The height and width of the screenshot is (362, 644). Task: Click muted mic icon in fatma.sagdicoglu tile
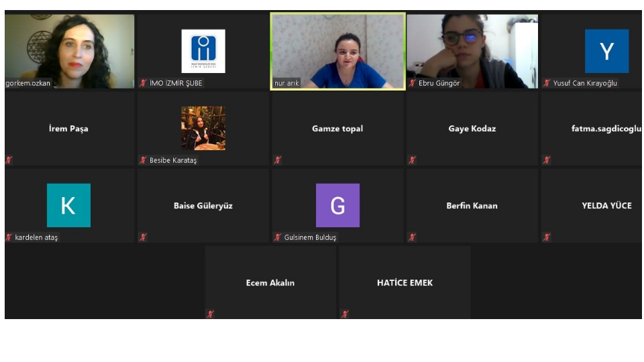click(x=547, y=160)
